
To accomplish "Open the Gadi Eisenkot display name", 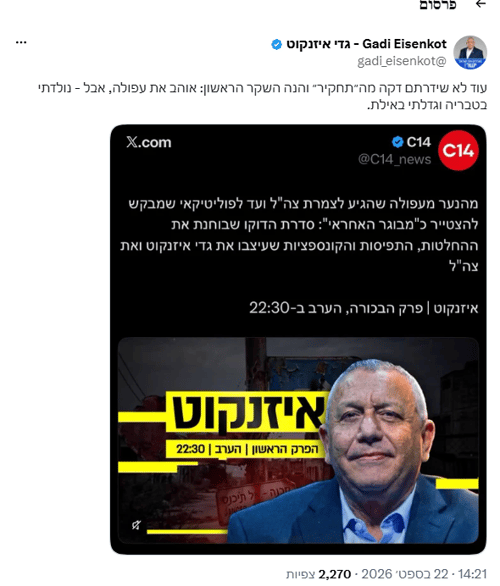I will (366, 44).
